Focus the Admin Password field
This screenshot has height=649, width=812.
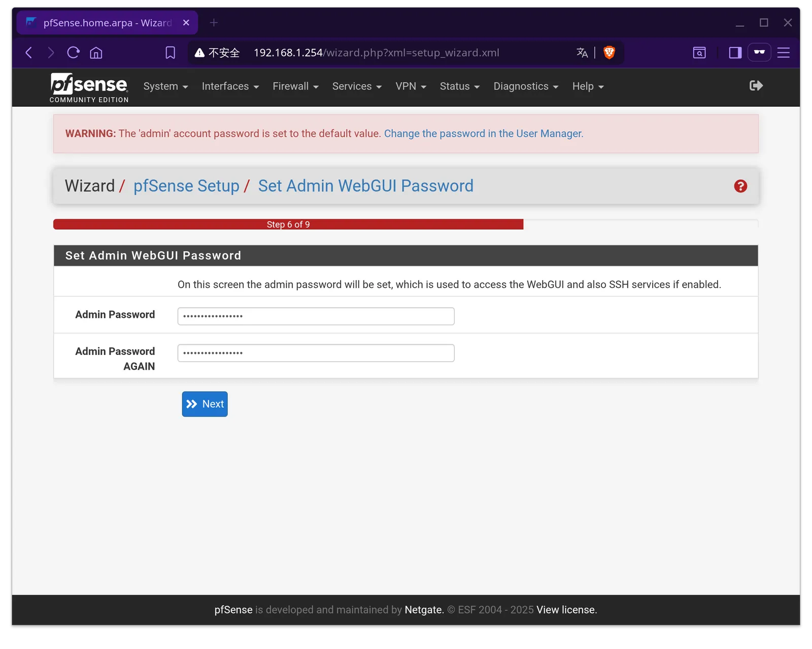point(316,316)
